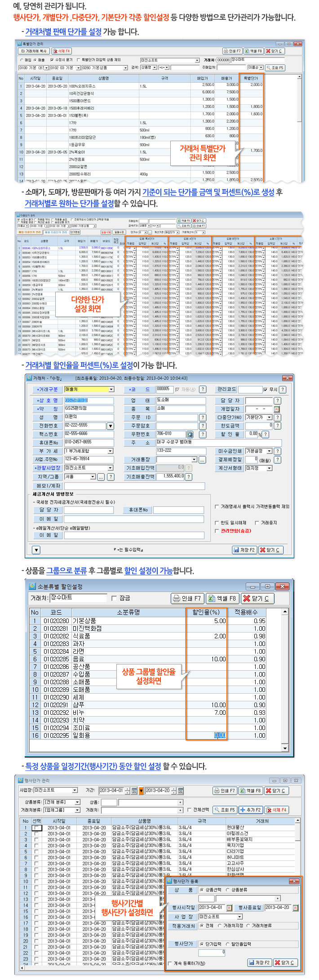
Task: Click 조회 F5 in 특별단가 관리 window
Action: (x=275, y=67)
